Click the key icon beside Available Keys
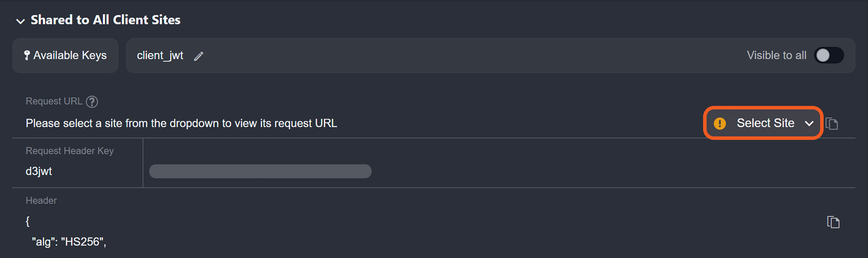This screenshot has width=868, height=258. (27, 55)
